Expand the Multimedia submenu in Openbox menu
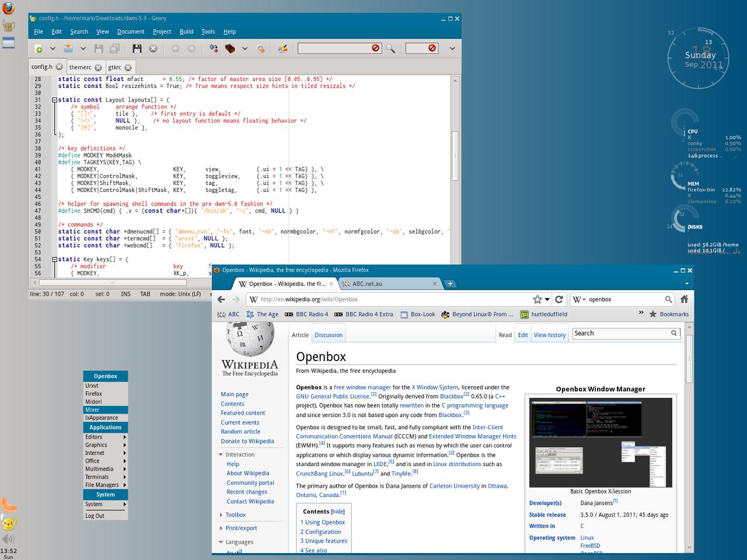 click(x=106, y=469)
